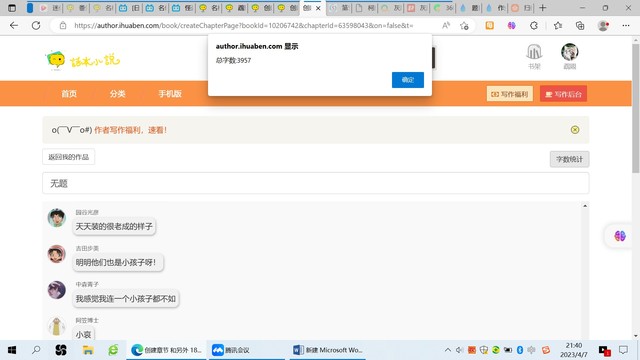The image size is (640, 360).
Task: Select the message bubble 小哀
Action: [x=83, y=334]
